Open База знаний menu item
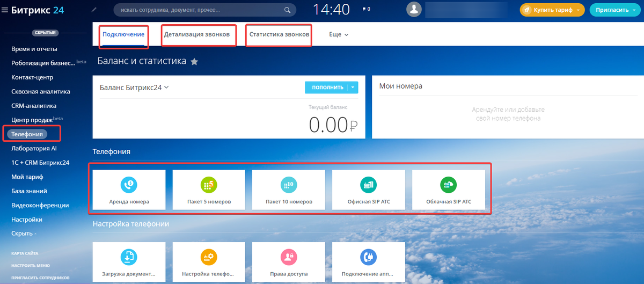 tap(29, 191)
